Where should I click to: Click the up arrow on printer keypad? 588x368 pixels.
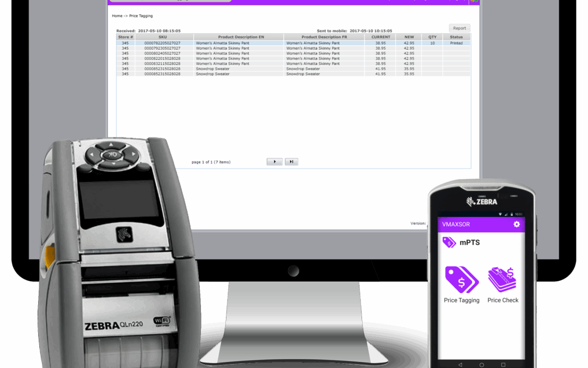pos(111,144)
